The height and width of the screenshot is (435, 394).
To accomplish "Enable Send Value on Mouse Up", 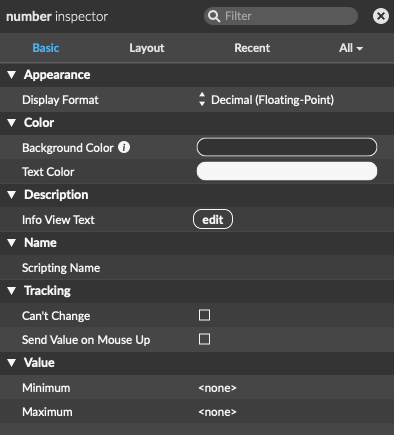I will (204, 339).
